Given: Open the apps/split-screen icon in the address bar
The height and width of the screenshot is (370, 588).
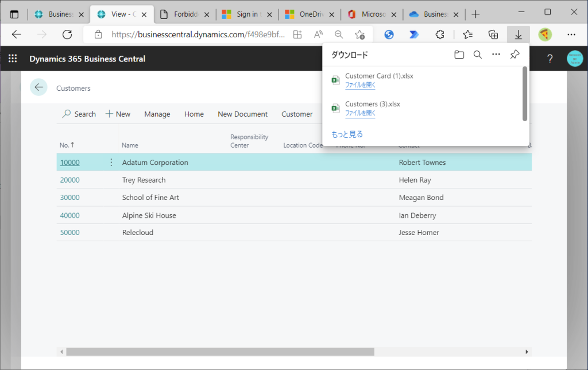Looking at the screenshot, I should (297, 34).
